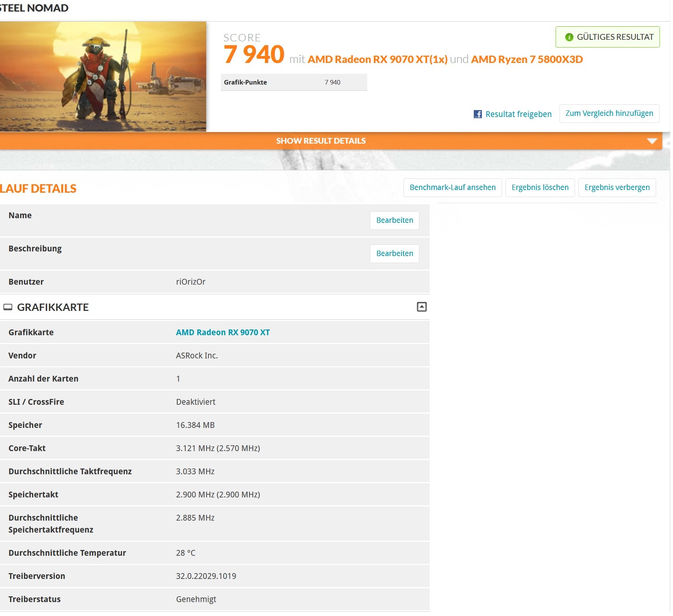This screenshot has width=673, height=616.
Task: Click the monitor icon next to GRAFIKKARTE
Action: click(8, 307)
